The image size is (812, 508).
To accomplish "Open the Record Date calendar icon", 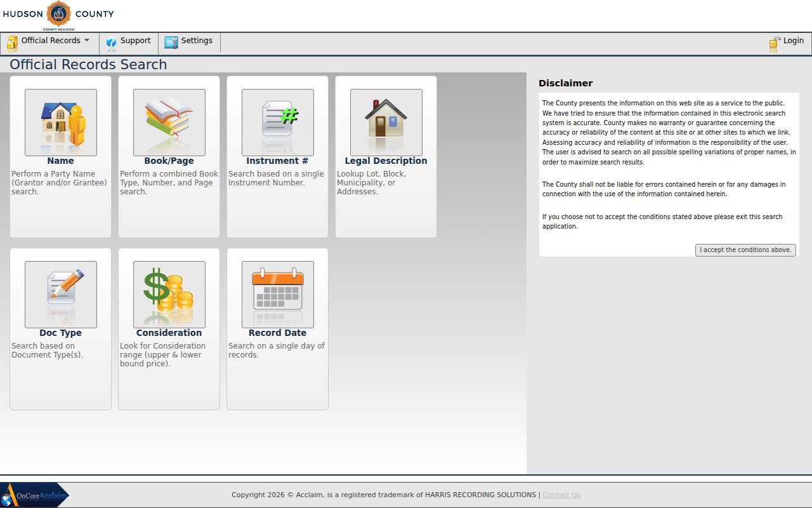I will pos(278,295).
